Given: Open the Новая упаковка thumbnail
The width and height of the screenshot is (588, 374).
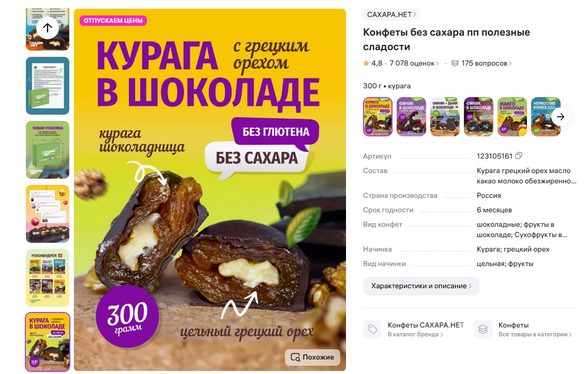Looking at the screenshot, I should (48, 149).
